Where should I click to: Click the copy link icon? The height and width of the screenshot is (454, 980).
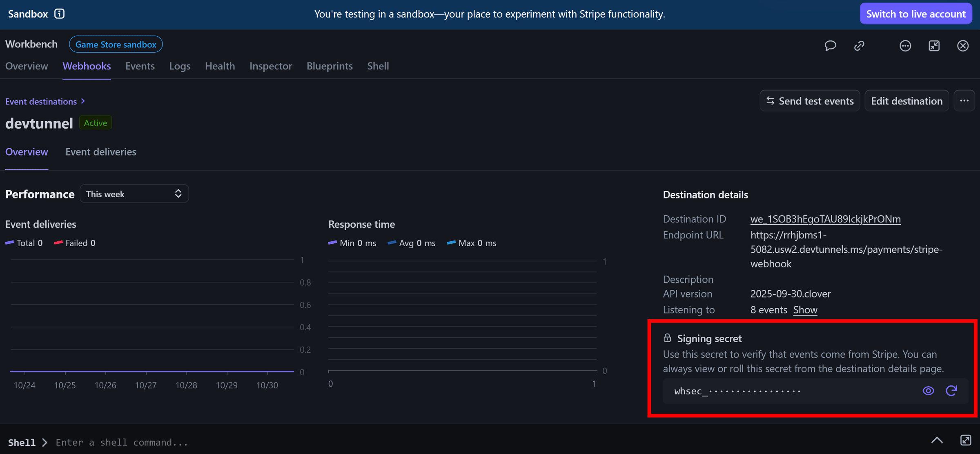coord(859,45)
